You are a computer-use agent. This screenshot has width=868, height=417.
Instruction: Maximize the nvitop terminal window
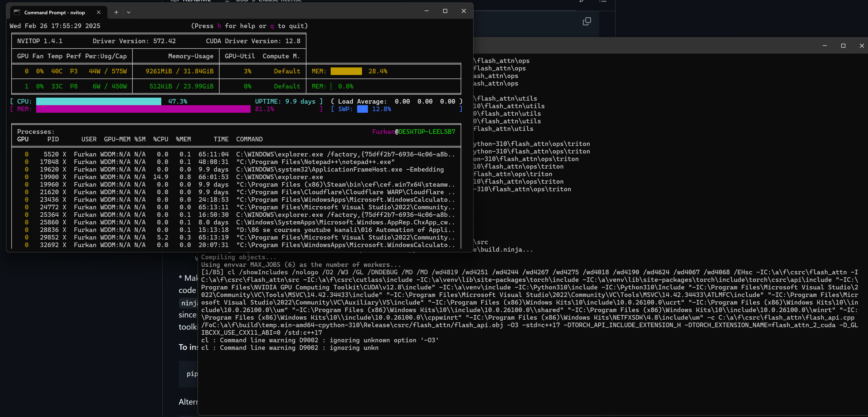point(445,11)
